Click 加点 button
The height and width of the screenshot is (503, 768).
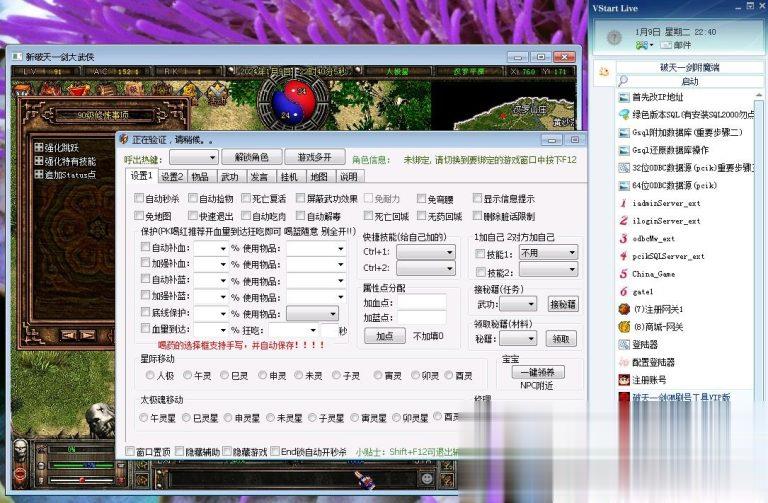(384, 336)
